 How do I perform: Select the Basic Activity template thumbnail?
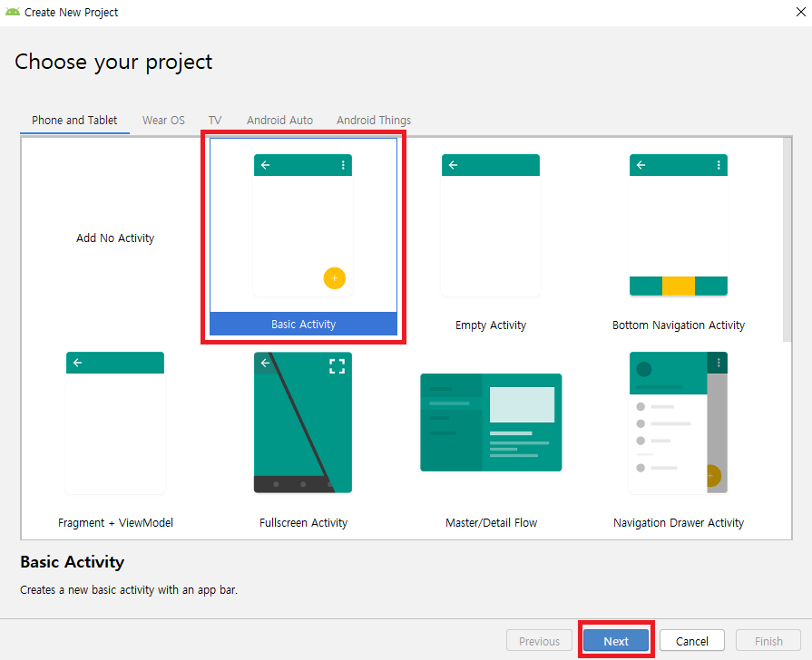303,225
